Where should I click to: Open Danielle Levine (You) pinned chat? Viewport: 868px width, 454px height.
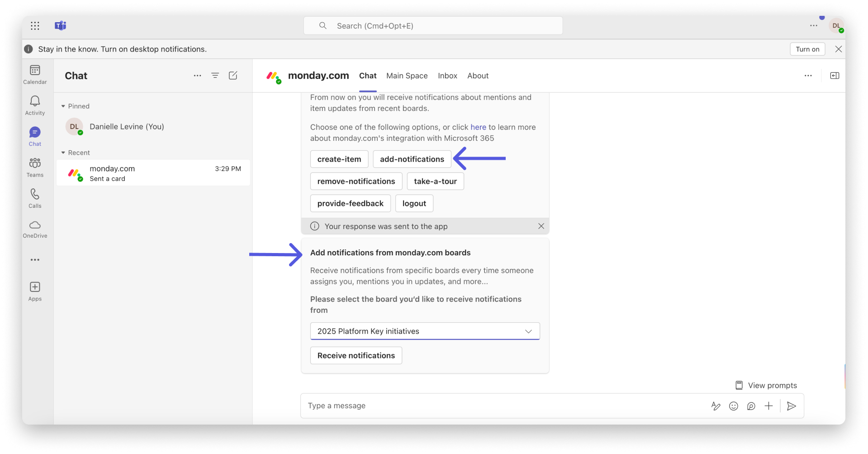153,127
